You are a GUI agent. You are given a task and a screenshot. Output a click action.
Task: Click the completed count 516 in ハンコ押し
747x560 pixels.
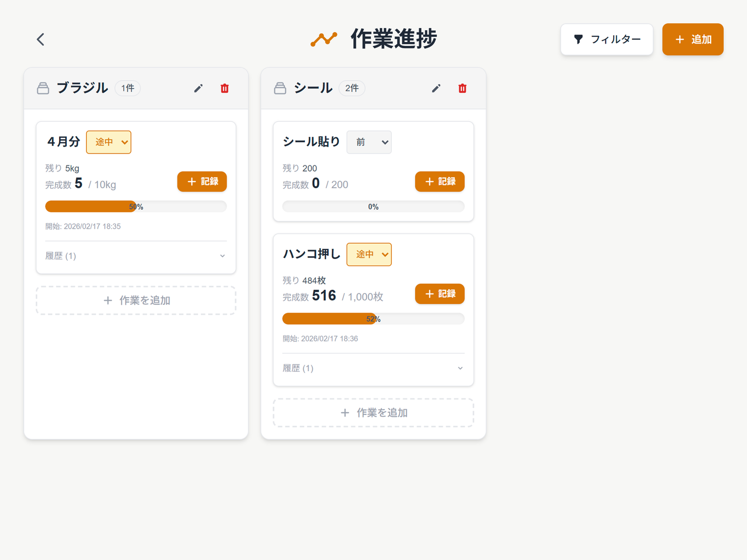click(x=324, y=296)
